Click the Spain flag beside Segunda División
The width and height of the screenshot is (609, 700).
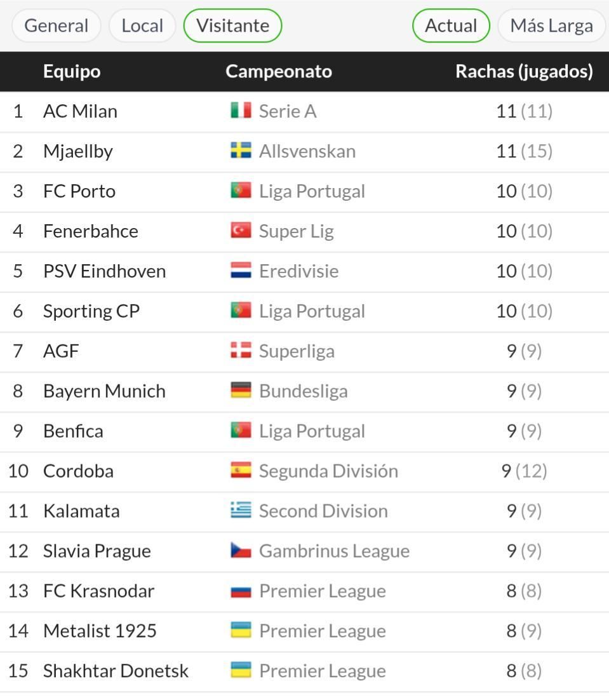tap(241, 471)
